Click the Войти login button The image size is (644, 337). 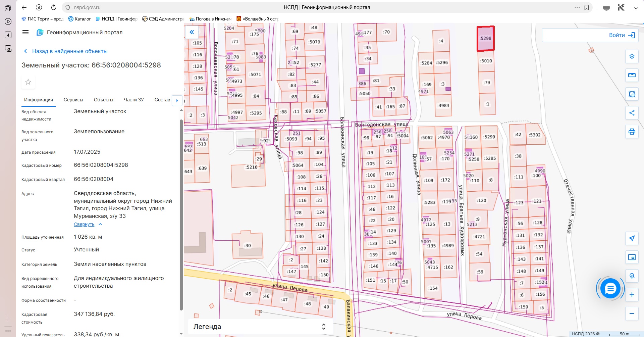622,35
